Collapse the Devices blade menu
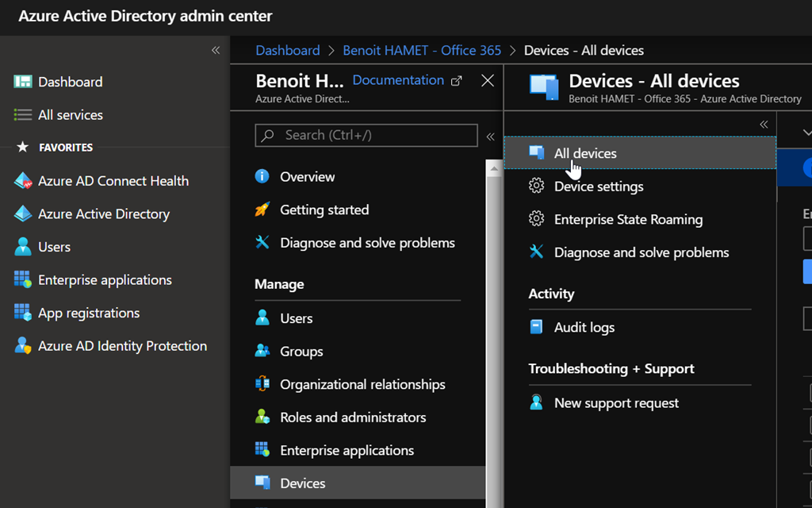Viewport: 812px width, 508px height. [x=764, y=125]
